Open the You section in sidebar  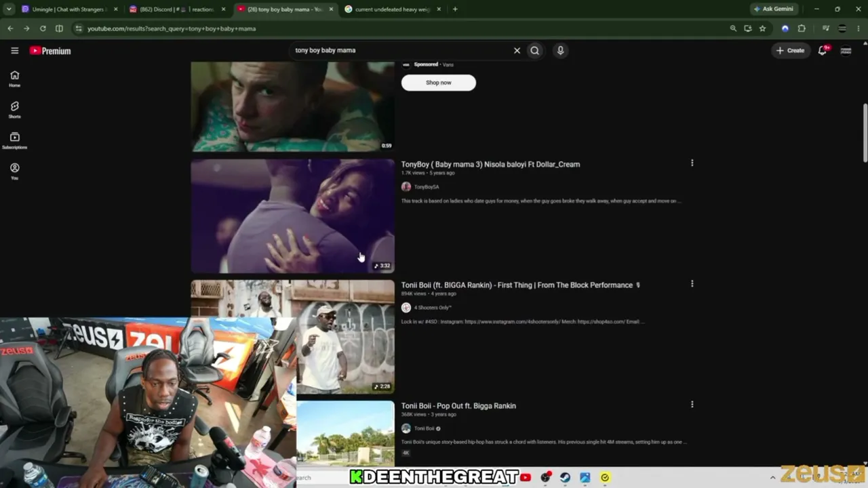(14, 171)
